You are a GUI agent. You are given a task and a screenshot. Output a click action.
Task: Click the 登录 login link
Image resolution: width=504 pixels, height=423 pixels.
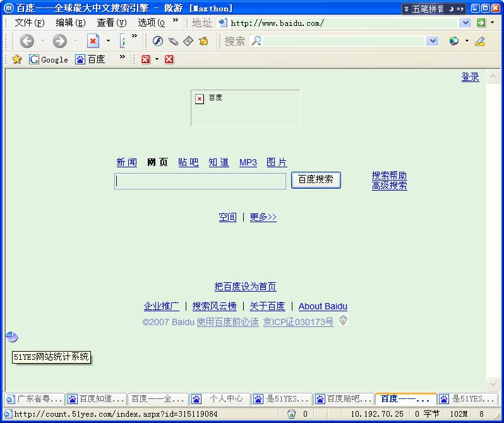[x=471, y=77]
